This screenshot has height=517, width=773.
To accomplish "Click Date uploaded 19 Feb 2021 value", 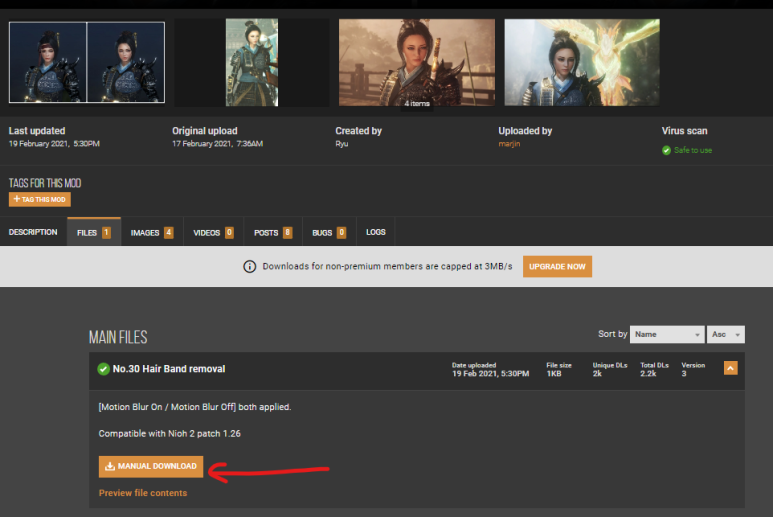I will (491, 374).
